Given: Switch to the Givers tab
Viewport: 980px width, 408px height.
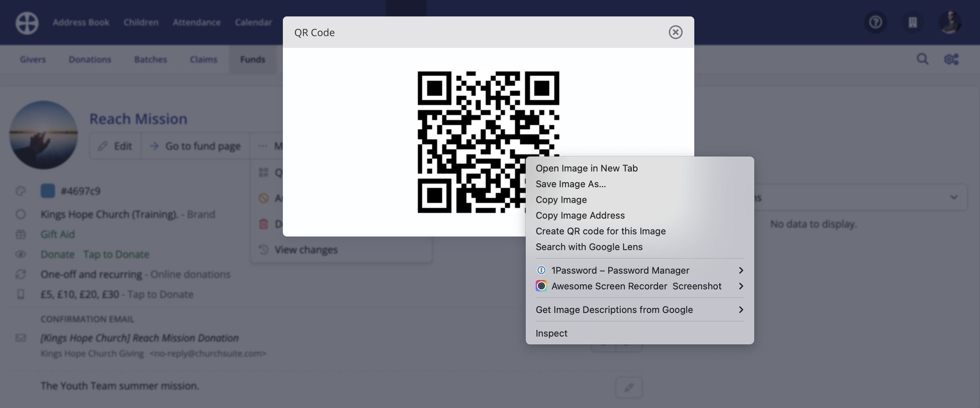Looking at the screenshot, I should [x=33, y=59].
